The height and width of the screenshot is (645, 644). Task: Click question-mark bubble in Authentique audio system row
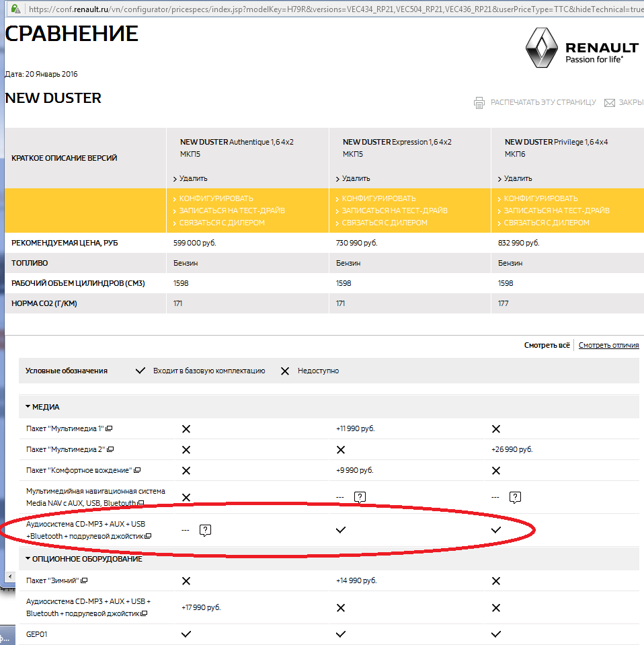[206, 530]
